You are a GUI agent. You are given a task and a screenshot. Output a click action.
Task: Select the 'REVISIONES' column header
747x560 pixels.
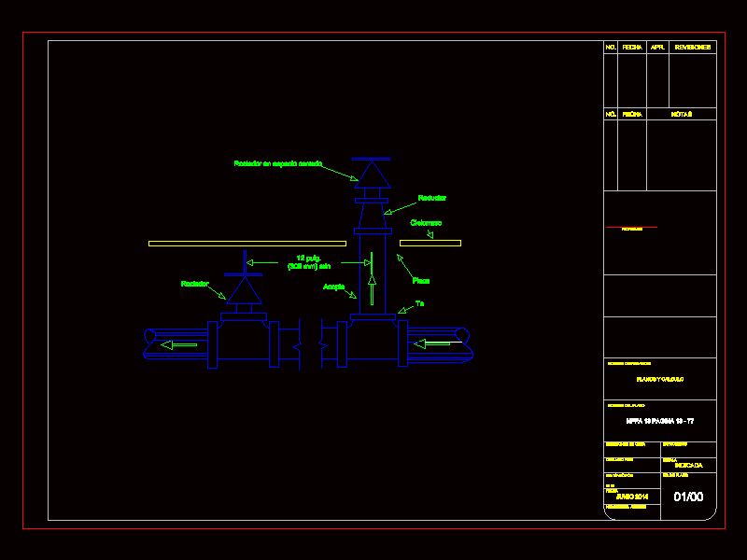(692, 48)
